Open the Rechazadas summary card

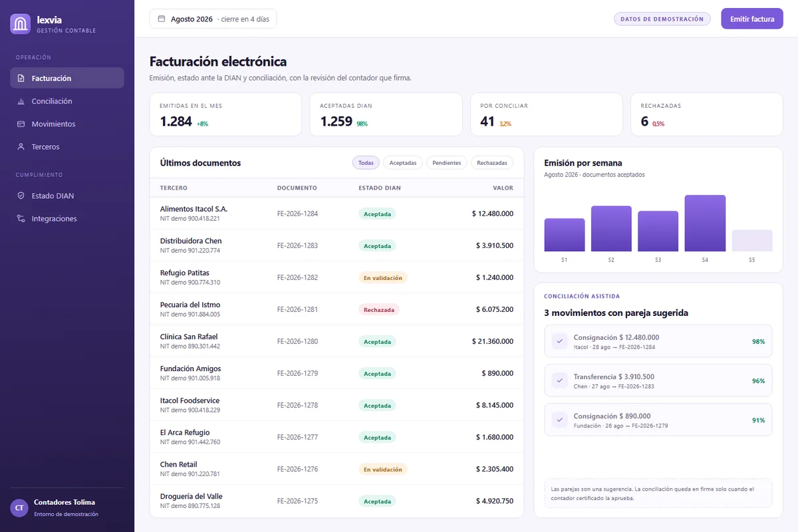point(707,114)
